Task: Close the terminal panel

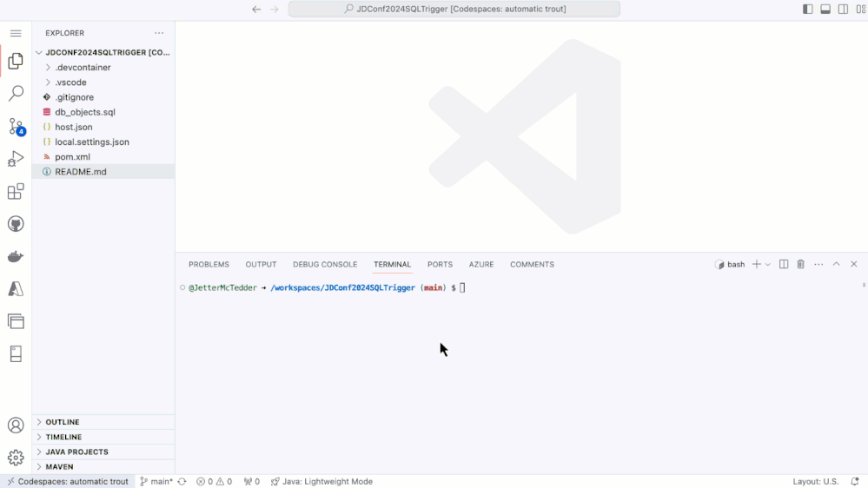Action: (854, 264)
